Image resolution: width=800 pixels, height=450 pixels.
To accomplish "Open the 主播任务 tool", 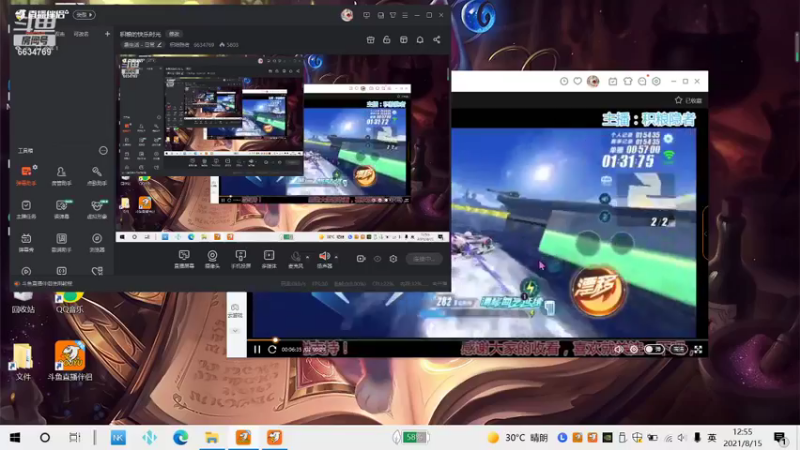I will click(26, 209).
